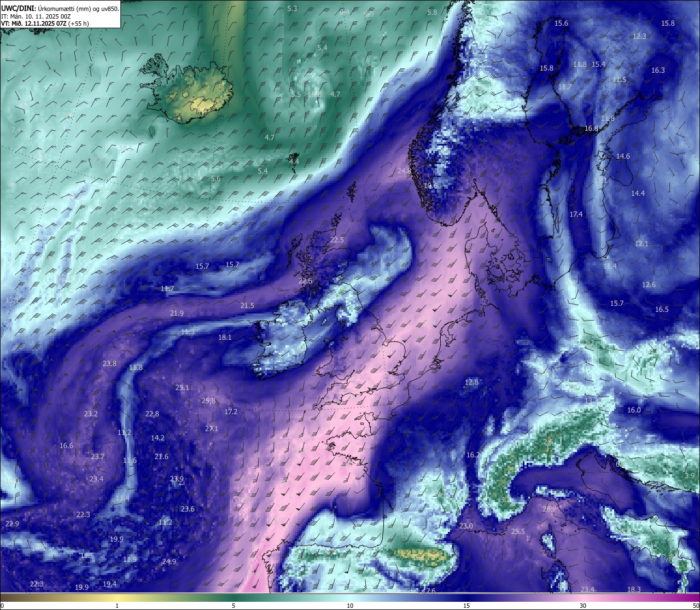This screenshot has height=610, width=700.
Task: Click the VT: Mið. 12.11.2025 07Z (+55 h) line
Action: 45,24
